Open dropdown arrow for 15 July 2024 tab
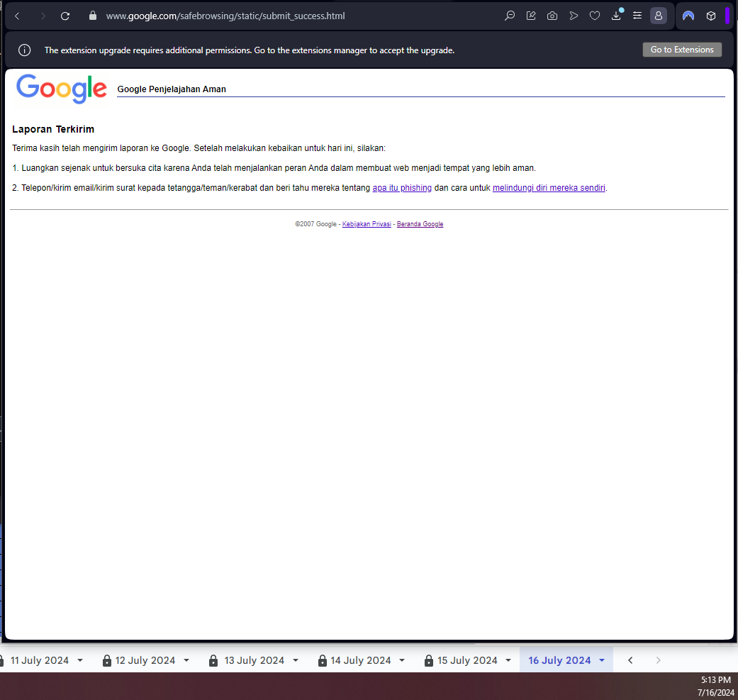Viewport: 738px width, 700px height. (508, 660)
